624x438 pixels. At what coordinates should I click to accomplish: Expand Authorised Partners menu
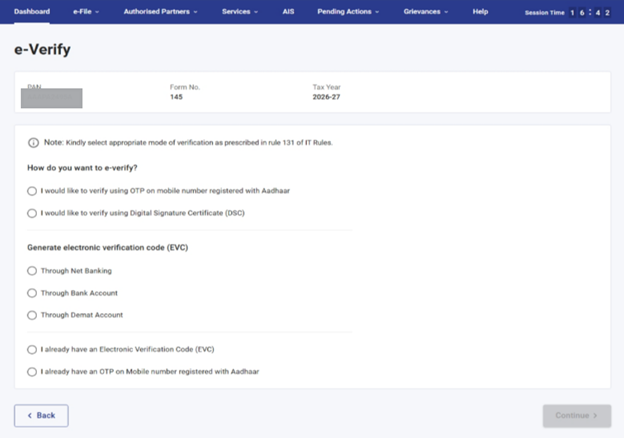(x=159, y=12)
